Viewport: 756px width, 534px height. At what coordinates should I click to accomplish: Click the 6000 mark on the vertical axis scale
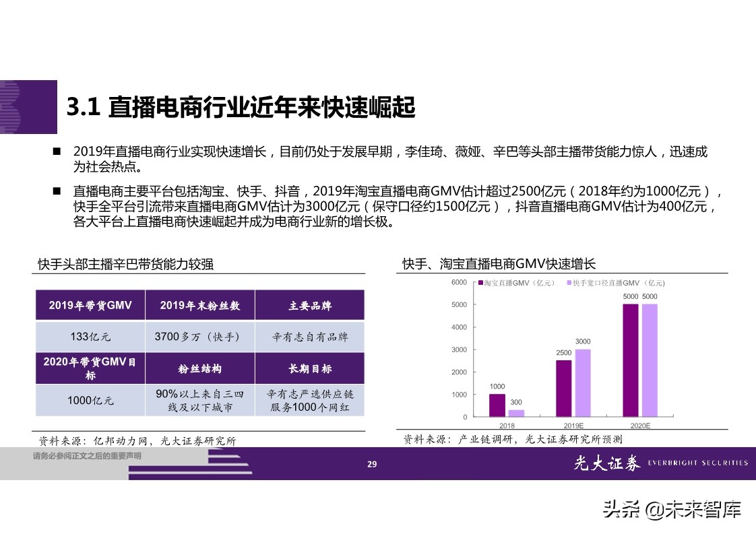coord(461,283)
